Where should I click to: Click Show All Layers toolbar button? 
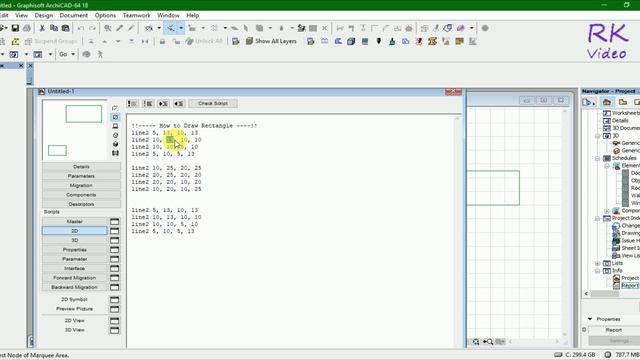click(x=271, y=41)
